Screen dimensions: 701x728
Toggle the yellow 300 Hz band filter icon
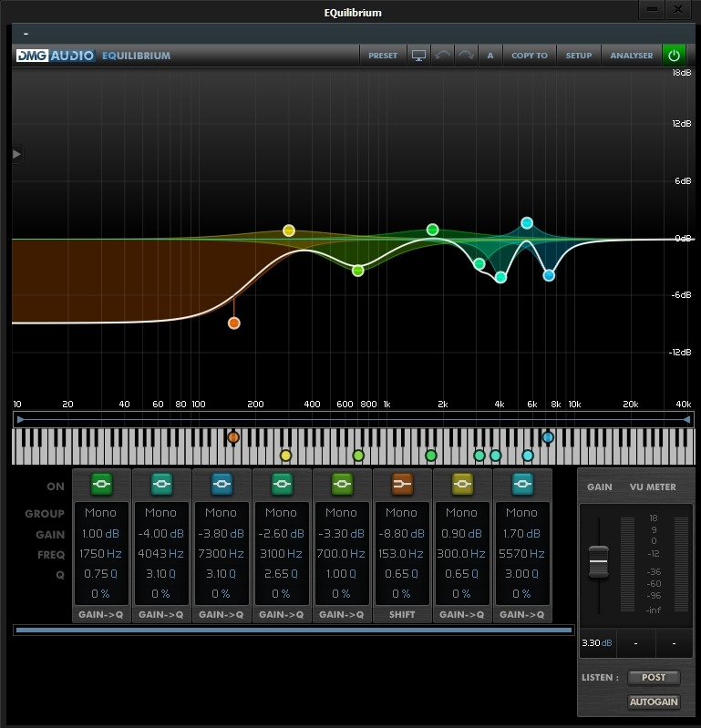point(462,484)
